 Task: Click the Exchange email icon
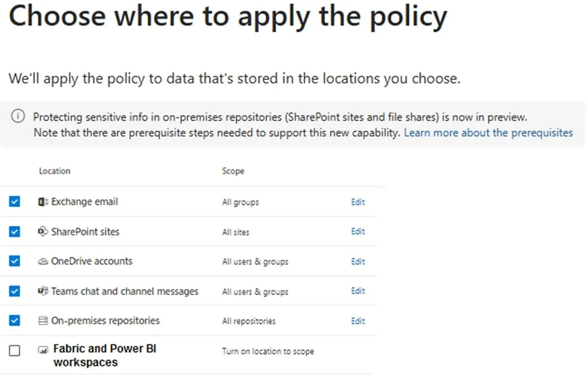point(43,202)
